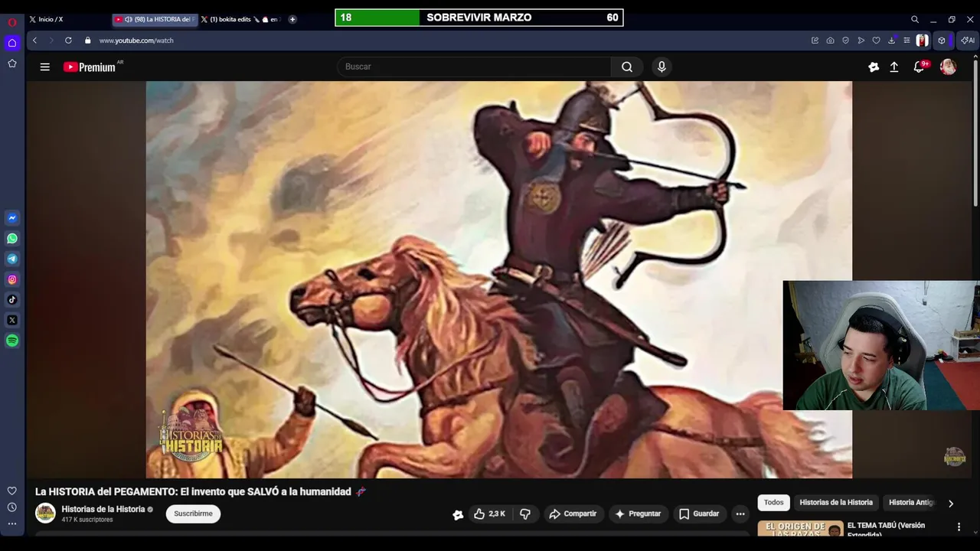Select the Todos filter chip
The width and height of the screenshot is (980, 551).
coord(773,503)
